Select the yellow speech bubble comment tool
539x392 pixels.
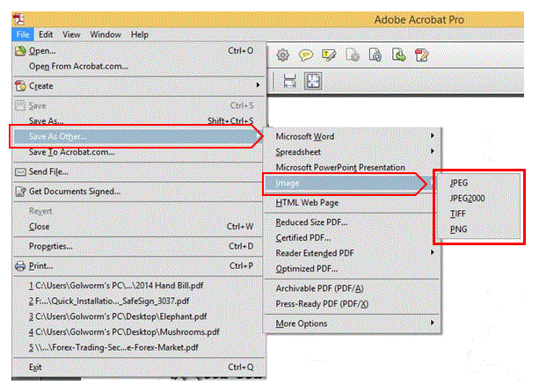[x=306, y=55]
